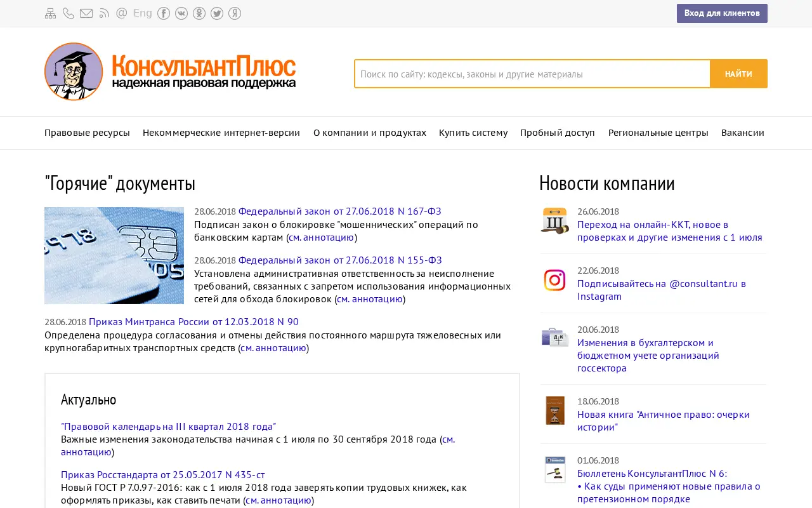
Task: Open Региональные центры menu item
Action: (x=658, y=133)
